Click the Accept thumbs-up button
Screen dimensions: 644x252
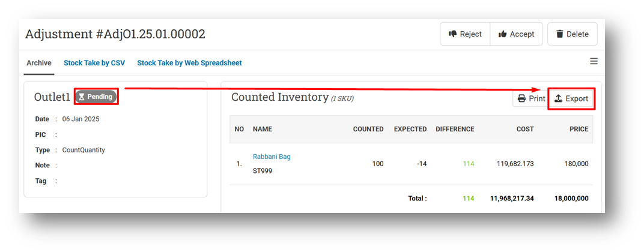point(516,34)
